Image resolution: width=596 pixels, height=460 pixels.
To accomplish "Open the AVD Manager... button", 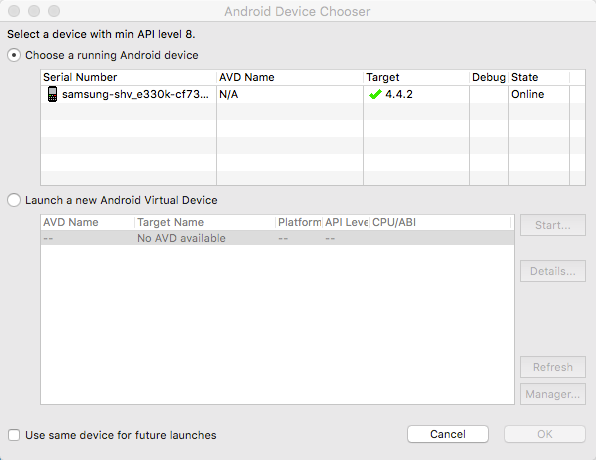I will tap(553, 394).
